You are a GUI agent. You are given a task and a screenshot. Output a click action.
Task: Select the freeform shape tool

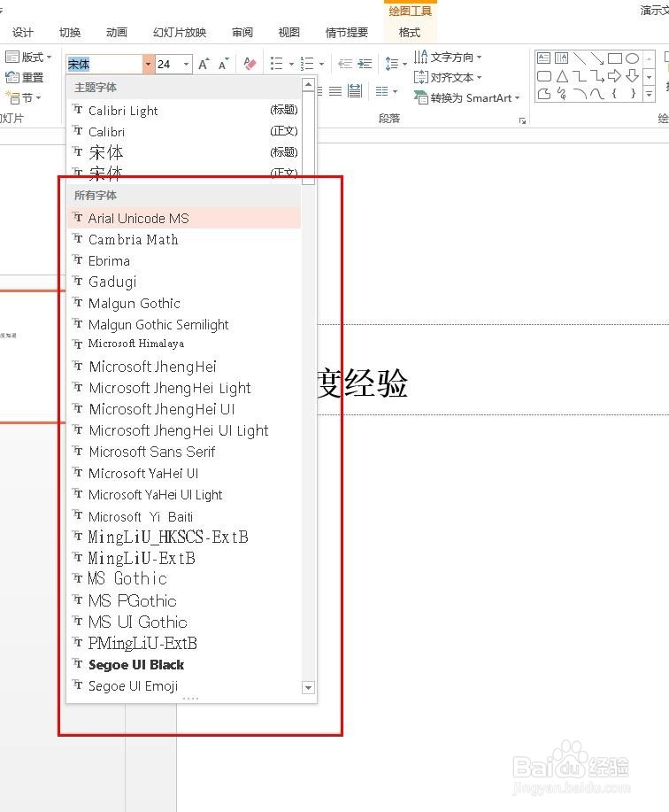click(544, 94)
